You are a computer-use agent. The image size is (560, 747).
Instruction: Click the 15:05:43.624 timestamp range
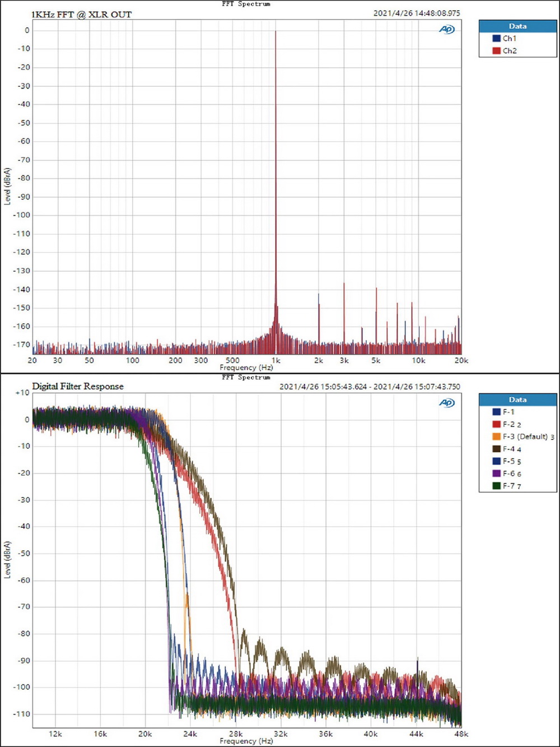(x=370, y=387)
